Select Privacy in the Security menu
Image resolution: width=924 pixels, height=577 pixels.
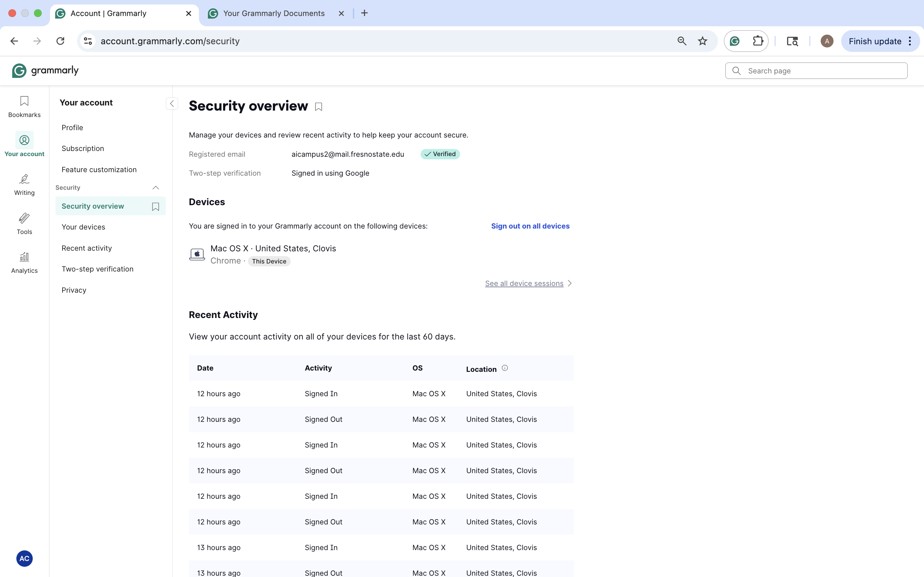pyautogui.click(x=74, y=290)
